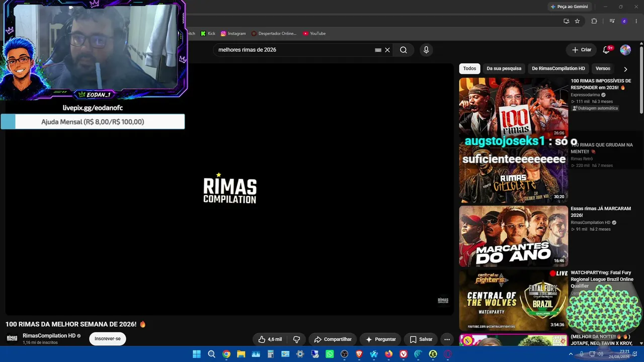Open Brave browser from the taskbar

point(359,354)
